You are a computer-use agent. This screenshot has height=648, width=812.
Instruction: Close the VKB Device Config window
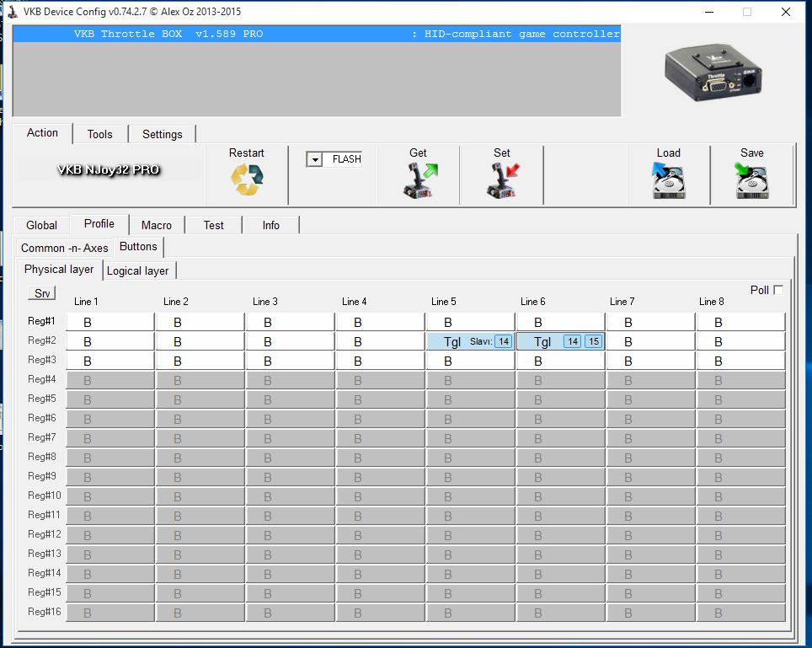pyautogui.click(x=786, y=12)
